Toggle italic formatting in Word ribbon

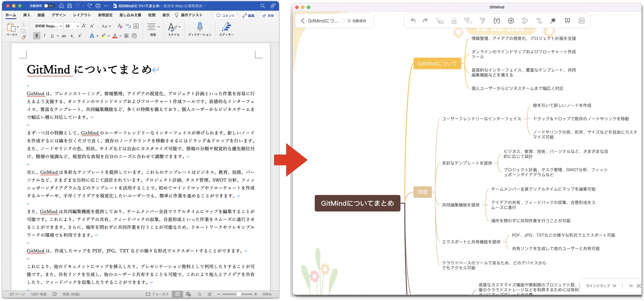coord(44,36)
